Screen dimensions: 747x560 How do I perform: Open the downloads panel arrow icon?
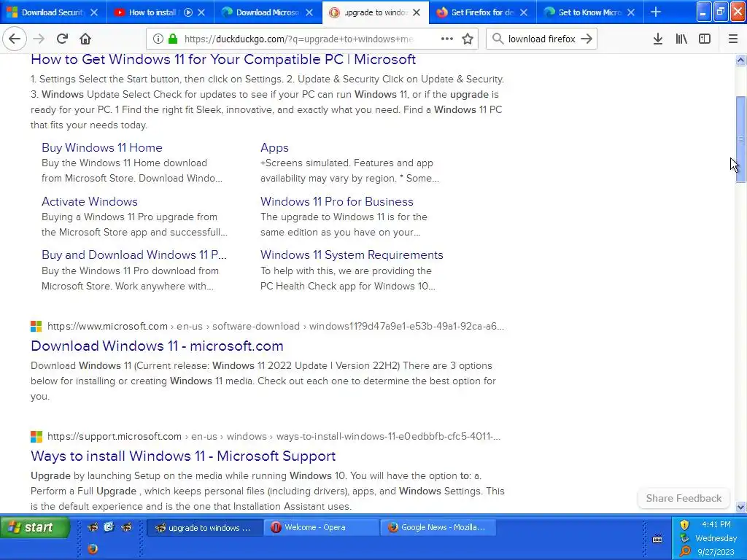coord(658,39)
